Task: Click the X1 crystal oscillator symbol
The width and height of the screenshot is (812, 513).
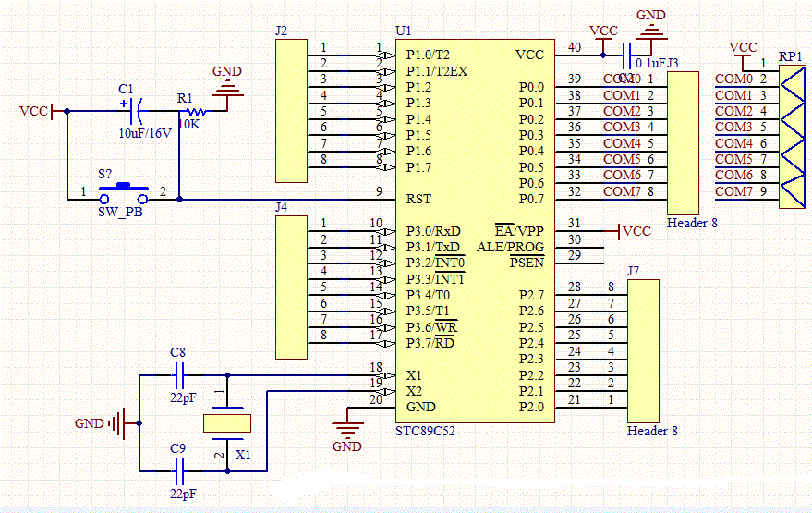Action: pyautogui.click(x=226, y=423)
